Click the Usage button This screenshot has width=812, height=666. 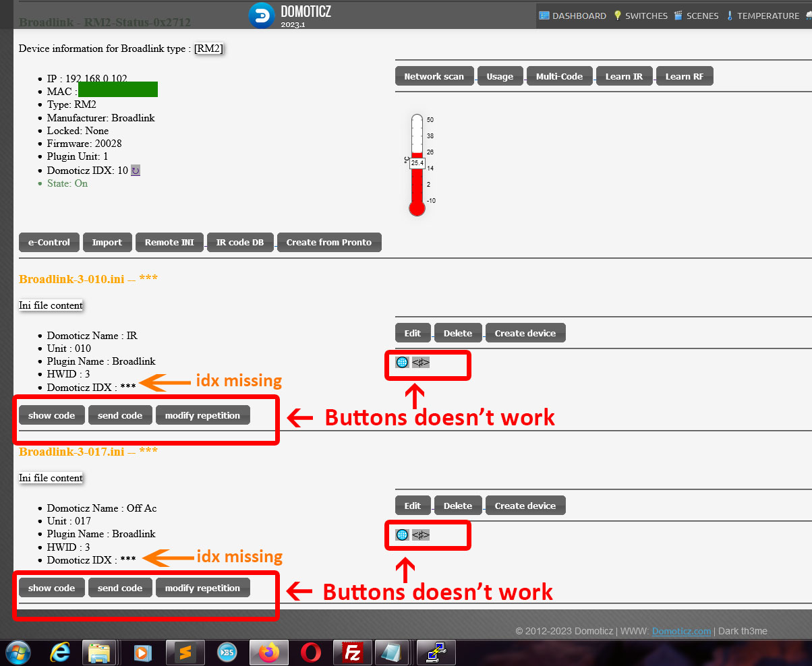coord(500,76)
